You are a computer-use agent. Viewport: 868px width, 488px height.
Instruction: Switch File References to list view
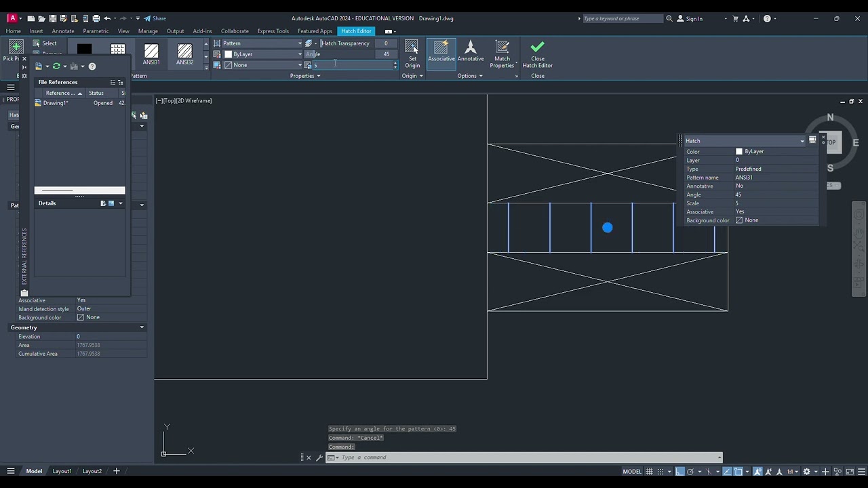coord(113,82)
